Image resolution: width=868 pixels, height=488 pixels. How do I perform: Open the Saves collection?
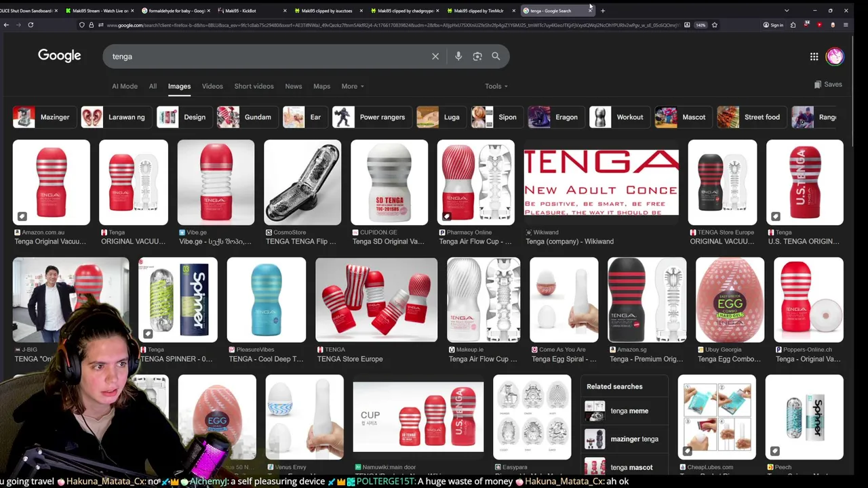(828, 85)
